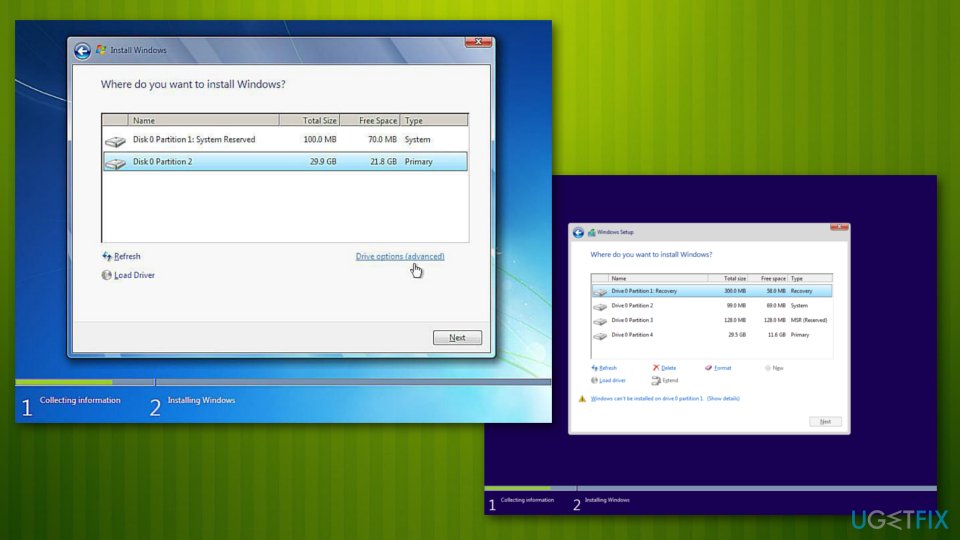Viewport: 960px width, 540px height.
Task: Click the back arrow in Install Windows window
Action: [82, 50]
